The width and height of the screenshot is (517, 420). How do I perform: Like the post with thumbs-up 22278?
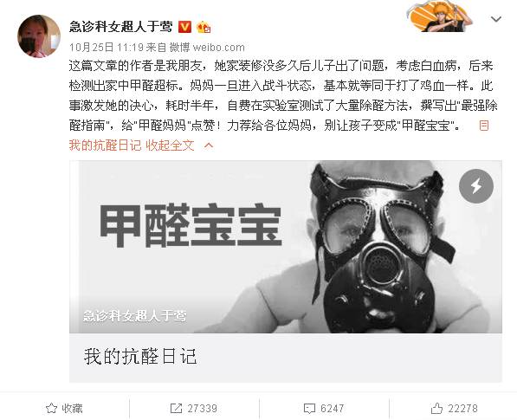tap(436, 409)
